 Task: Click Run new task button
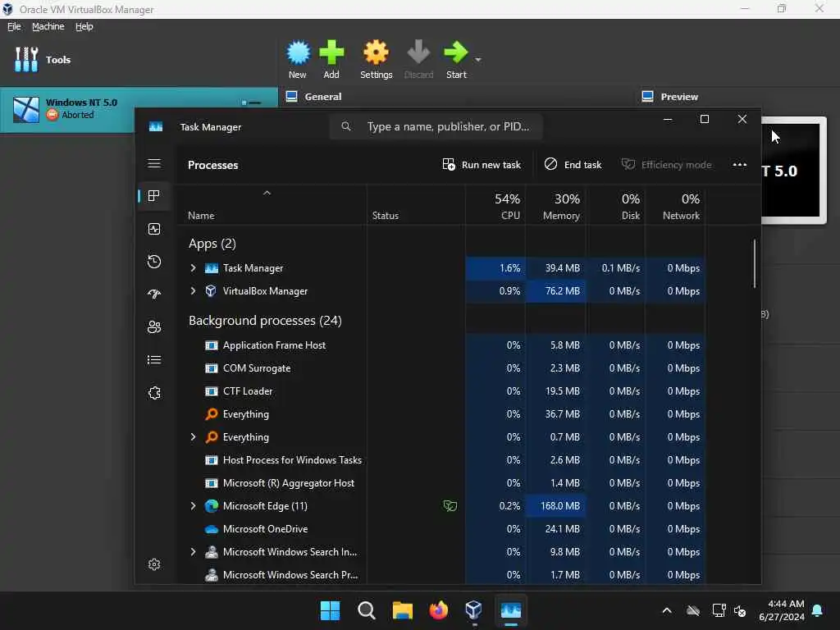pyautogui.click(x=482, y=164)
